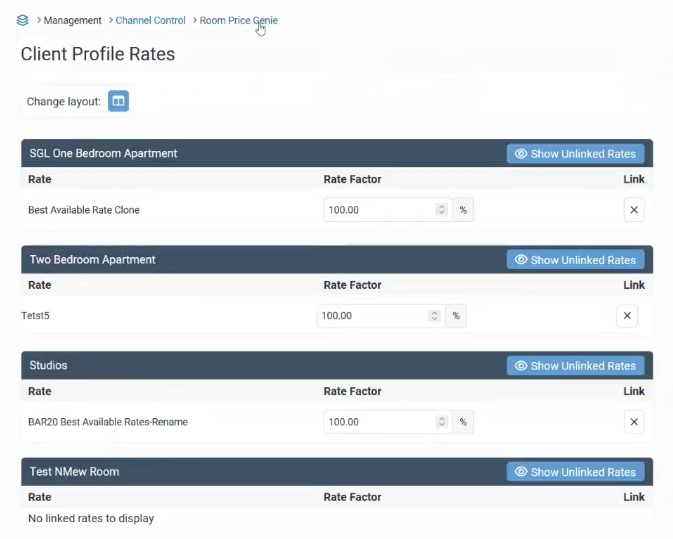Click stepper arrows on Best Available Rate Clone factor
The image size is (673, 539).
pyautogui.click(x=441, y=210)
